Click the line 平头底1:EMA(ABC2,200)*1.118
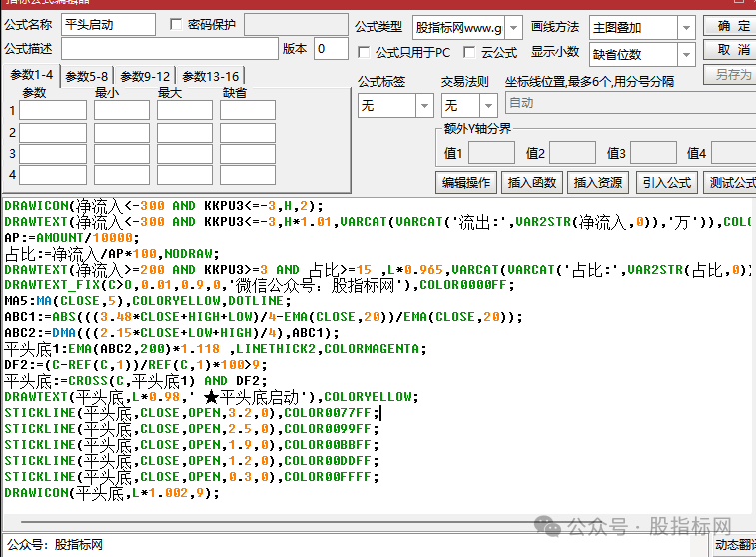This screenshot has width=756, height=557. (216, 349)
